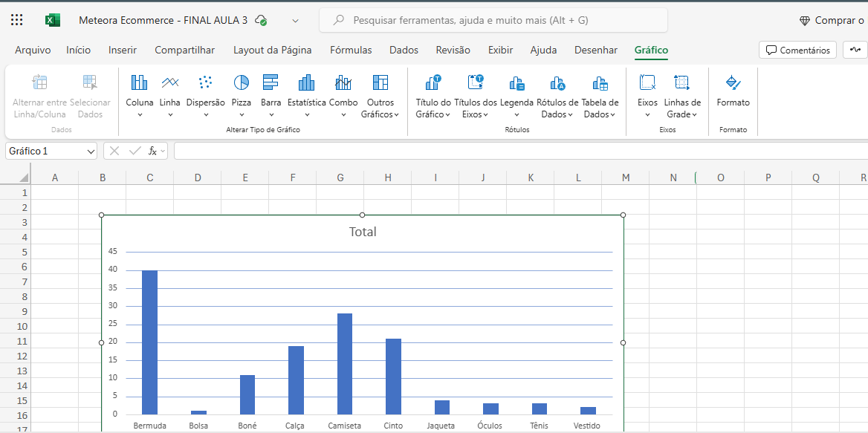Switch to the Início tab
This screenshot has height=433, width=868.
click(79, 50)
